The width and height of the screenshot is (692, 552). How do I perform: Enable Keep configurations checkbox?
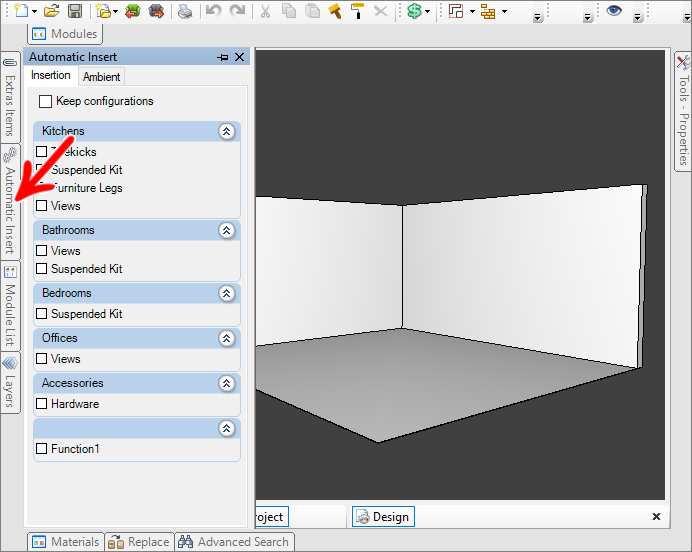(45, 101)
